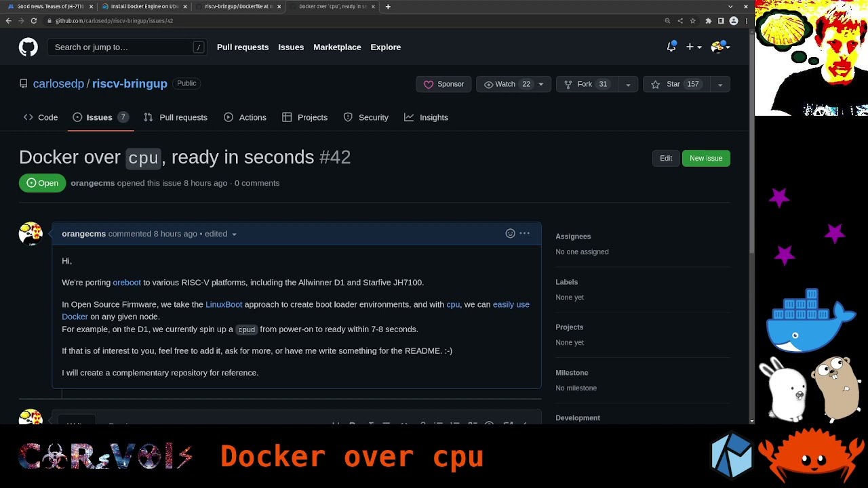Click the orangecms avatar beside comment

pyautogui.click(x=31, y=234)
